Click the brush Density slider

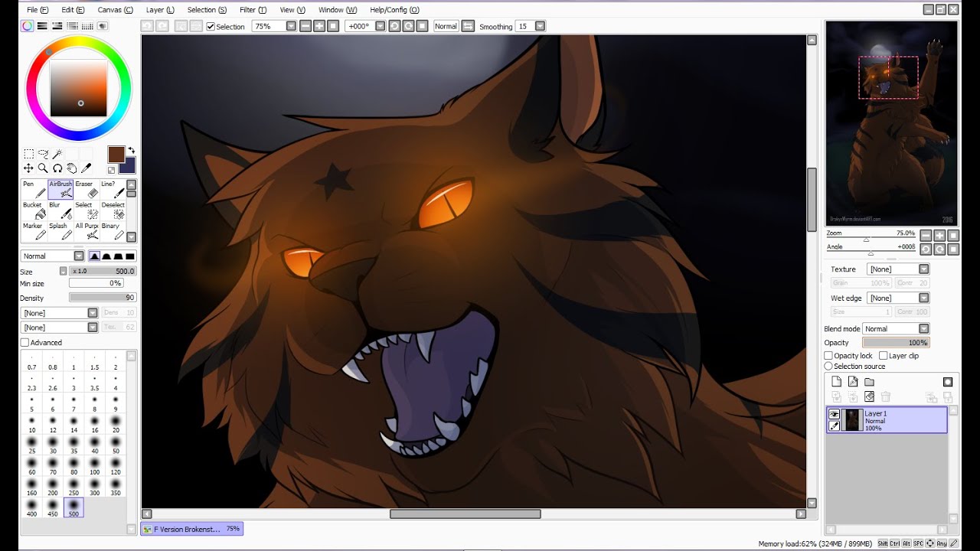tap(103, 298)
